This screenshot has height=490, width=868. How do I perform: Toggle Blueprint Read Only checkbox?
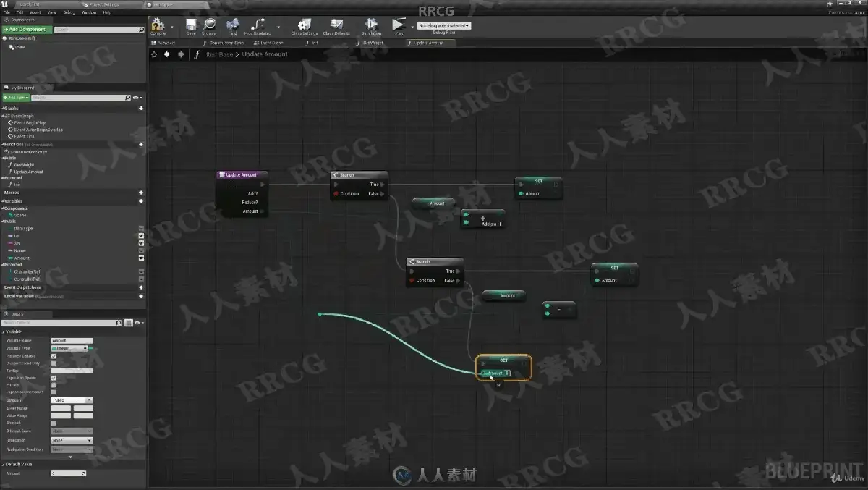pyautogui.click(x=54, y=363)
